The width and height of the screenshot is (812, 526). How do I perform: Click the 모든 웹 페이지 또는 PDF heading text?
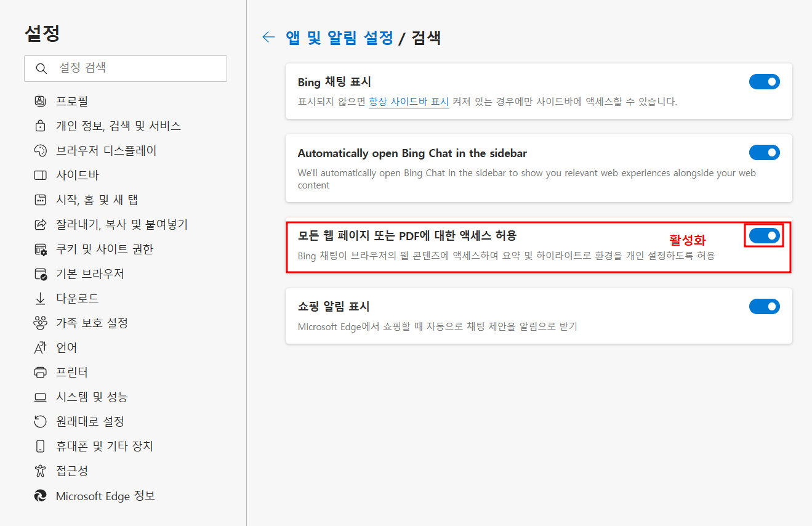pos(407,235)
